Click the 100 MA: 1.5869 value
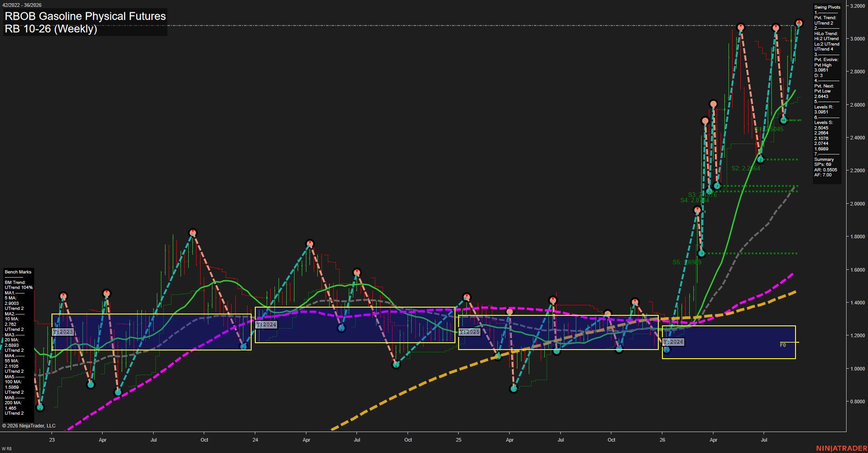Viewport: 868px width, 453px height. coord(13,384)
